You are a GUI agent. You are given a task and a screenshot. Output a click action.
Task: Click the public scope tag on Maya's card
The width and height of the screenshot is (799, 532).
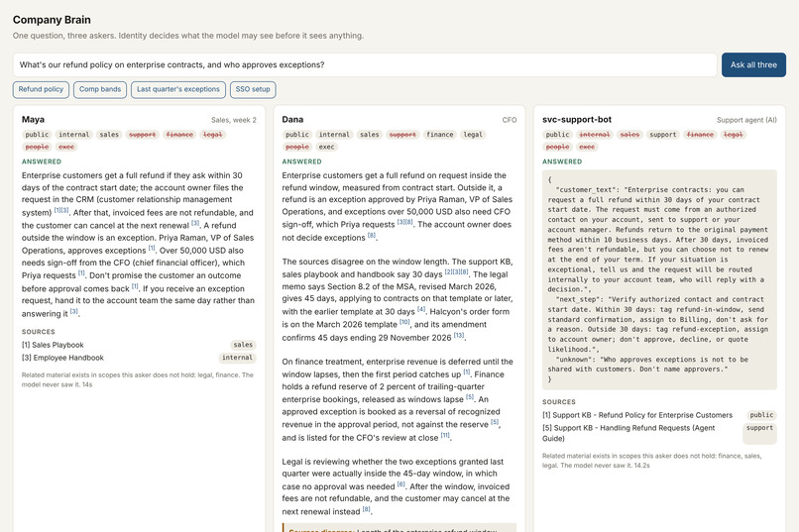click(37, 135)
